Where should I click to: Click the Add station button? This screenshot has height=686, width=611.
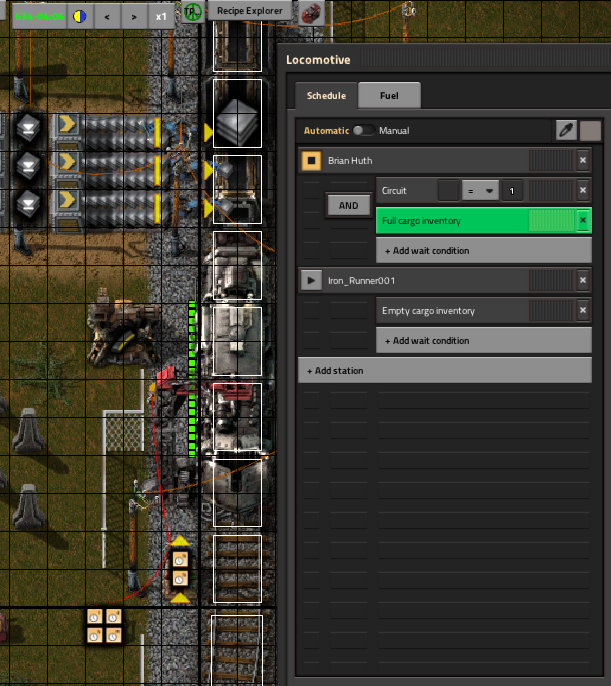(x=445, y=371)
